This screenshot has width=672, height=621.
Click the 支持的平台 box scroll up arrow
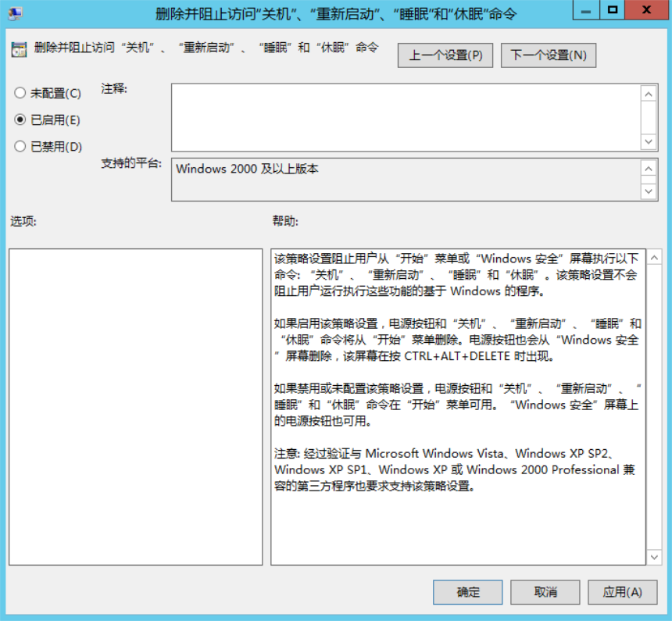point(649,169)
